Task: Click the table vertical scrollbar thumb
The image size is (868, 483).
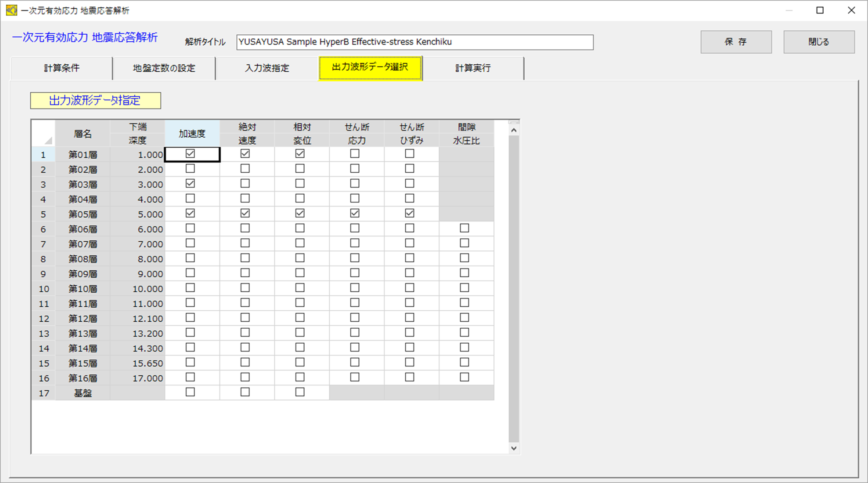Action: click(x=514, y=289)
